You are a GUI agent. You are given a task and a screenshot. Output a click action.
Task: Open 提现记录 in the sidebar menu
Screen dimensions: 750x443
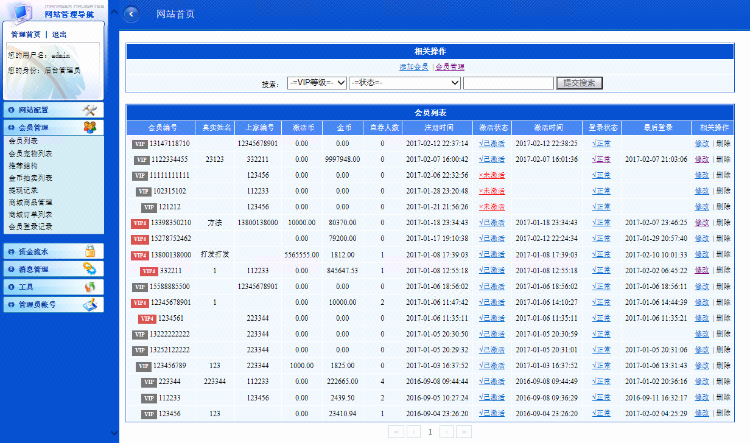(x=23, y=189)
